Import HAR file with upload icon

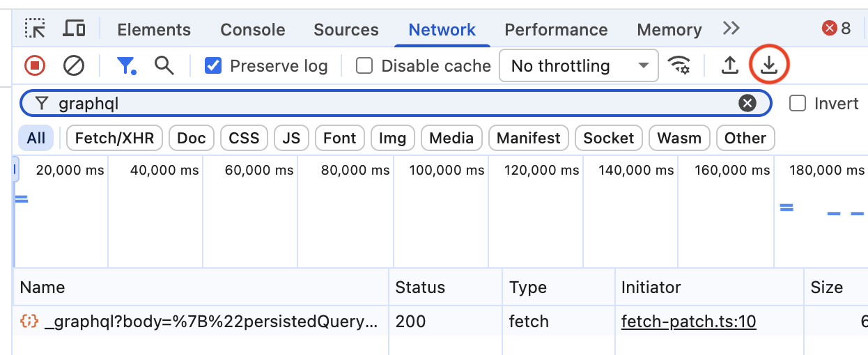[x=729, y=65]
